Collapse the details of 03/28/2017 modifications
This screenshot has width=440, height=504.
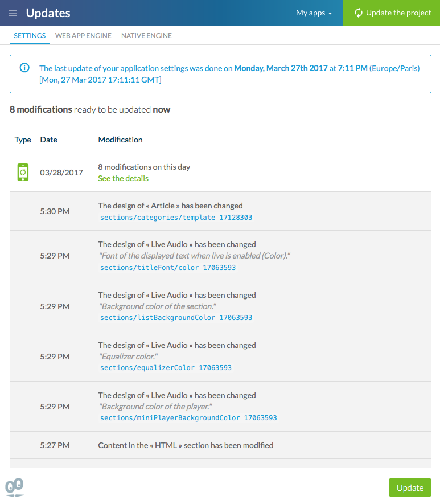(123, 178)
